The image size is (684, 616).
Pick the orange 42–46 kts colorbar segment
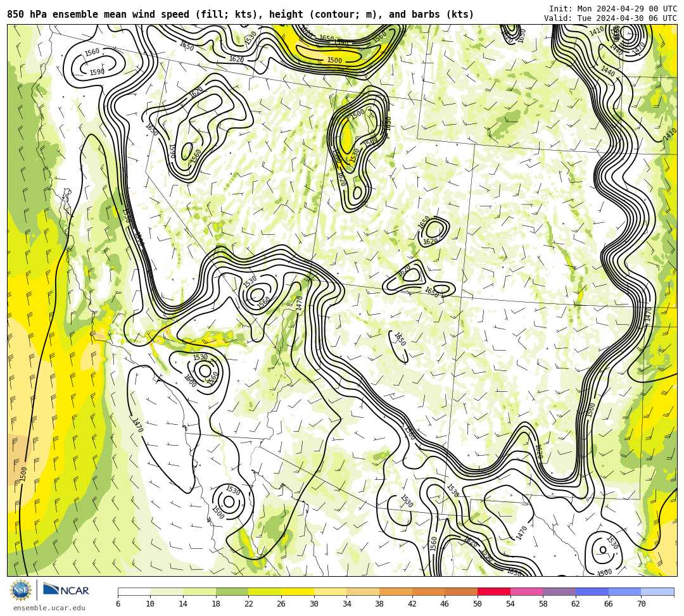(x=428, y=591)
